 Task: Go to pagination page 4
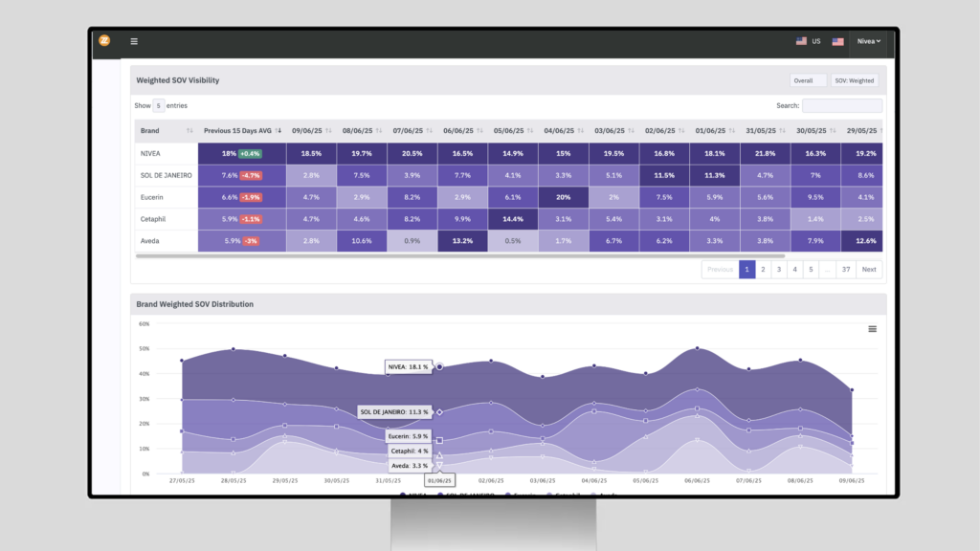click(x=795, y=269)
